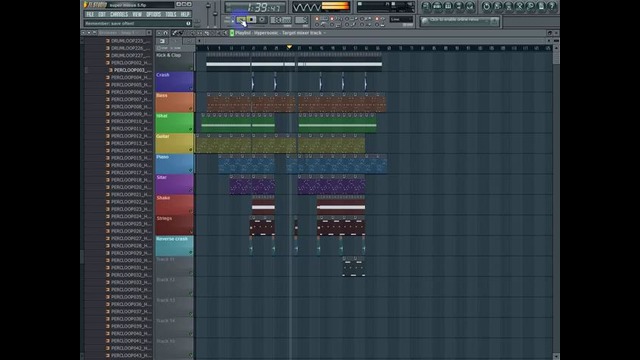
Task: Click the master volume slider
Action: tap(208, 15)
